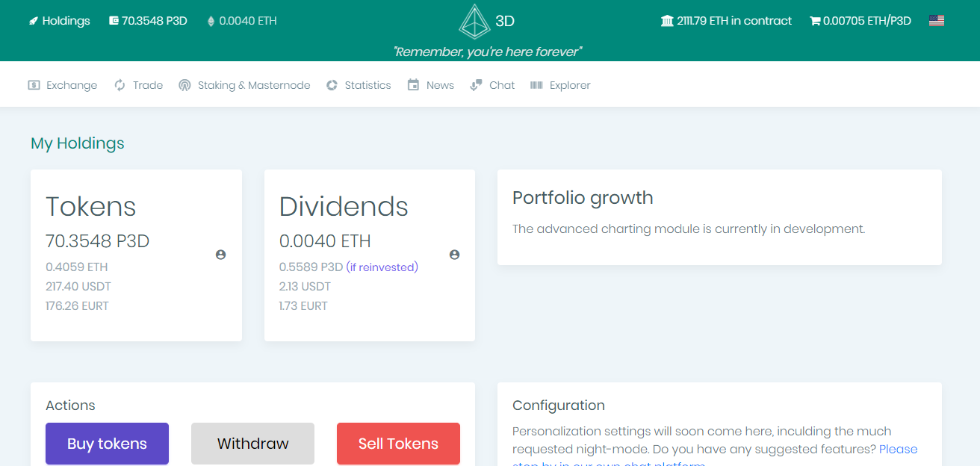Click the 70.3548 P3D token amount

coord(98,241)
